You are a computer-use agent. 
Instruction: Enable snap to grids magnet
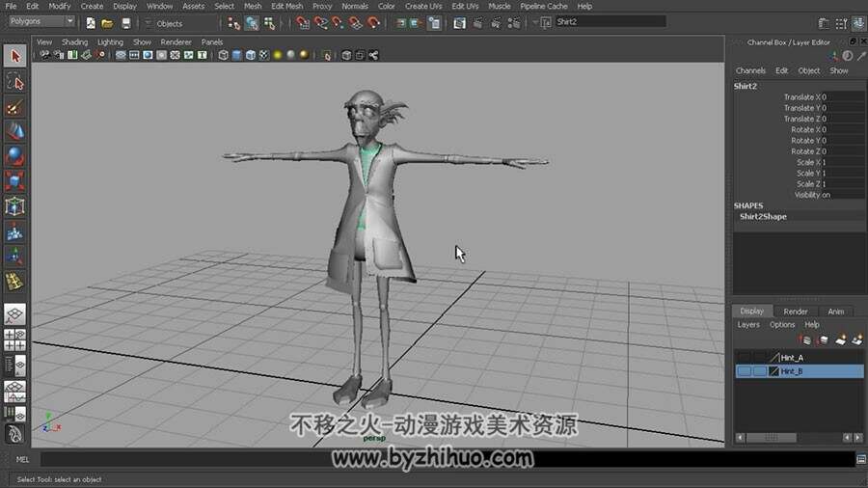coord(302,23)
